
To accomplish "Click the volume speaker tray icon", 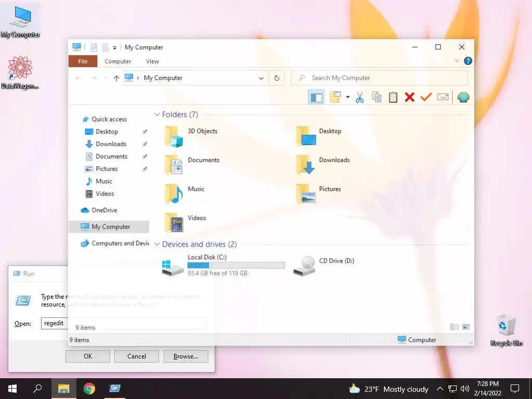I will pos(465,389).
